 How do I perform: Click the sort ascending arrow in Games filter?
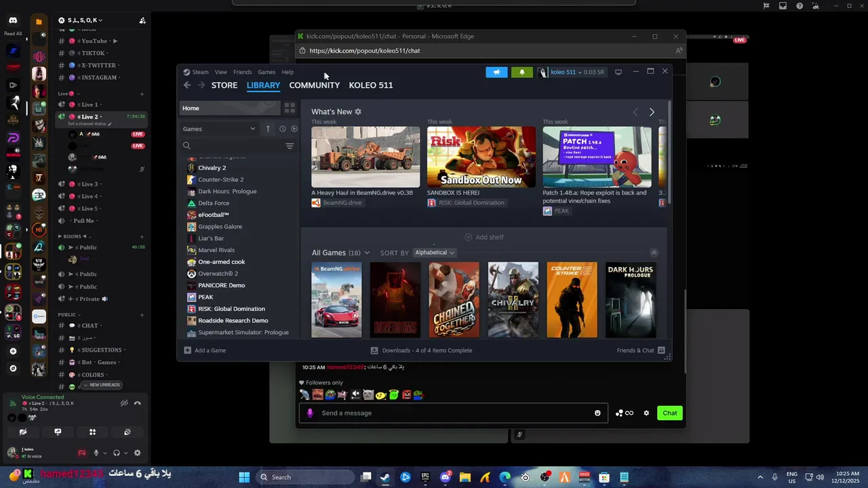coord(268,129)
